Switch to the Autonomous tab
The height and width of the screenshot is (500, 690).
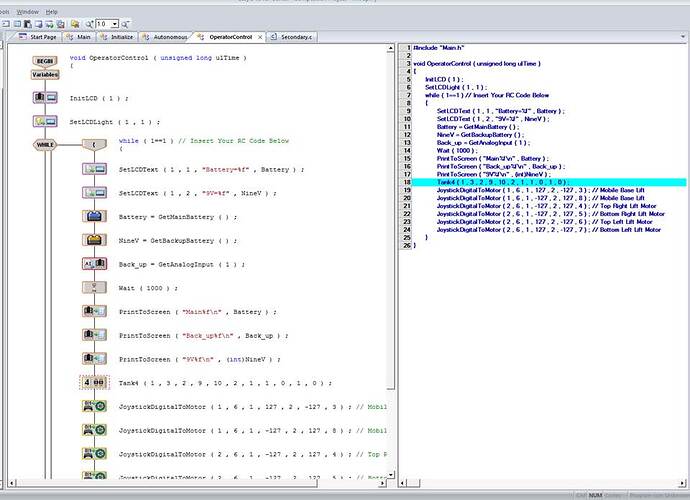pos(165,37)
